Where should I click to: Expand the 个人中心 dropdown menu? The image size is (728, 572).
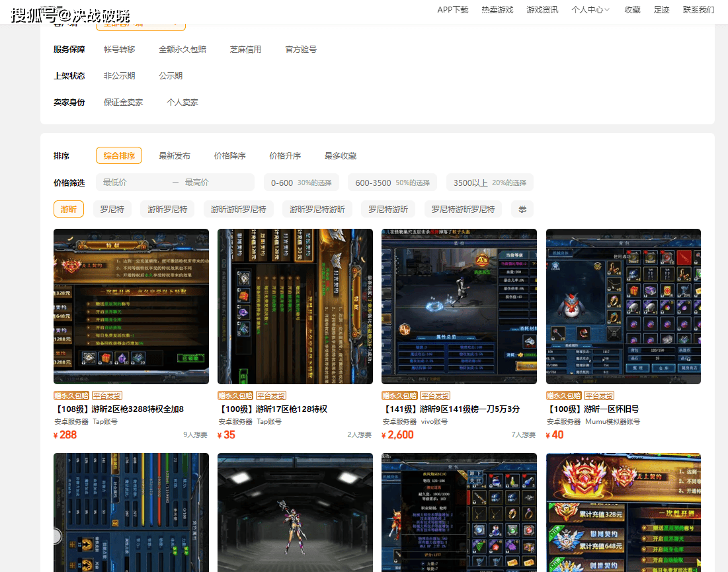coord(590,10)
